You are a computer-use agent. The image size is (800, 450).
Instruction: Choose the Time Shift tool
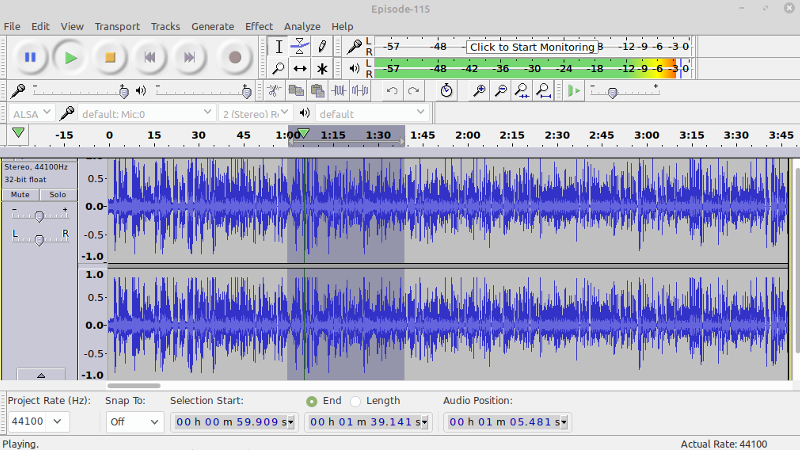300,68
